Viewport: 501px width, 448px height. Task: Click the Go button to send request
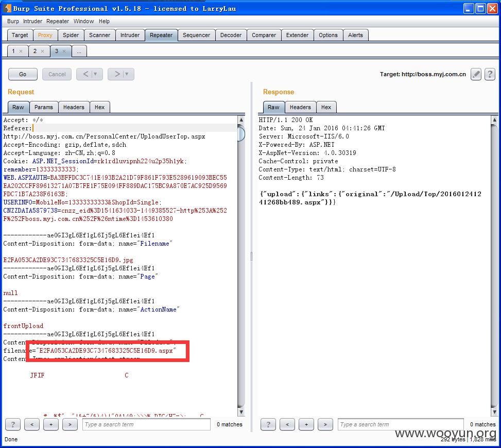click(x=23, y=74)
